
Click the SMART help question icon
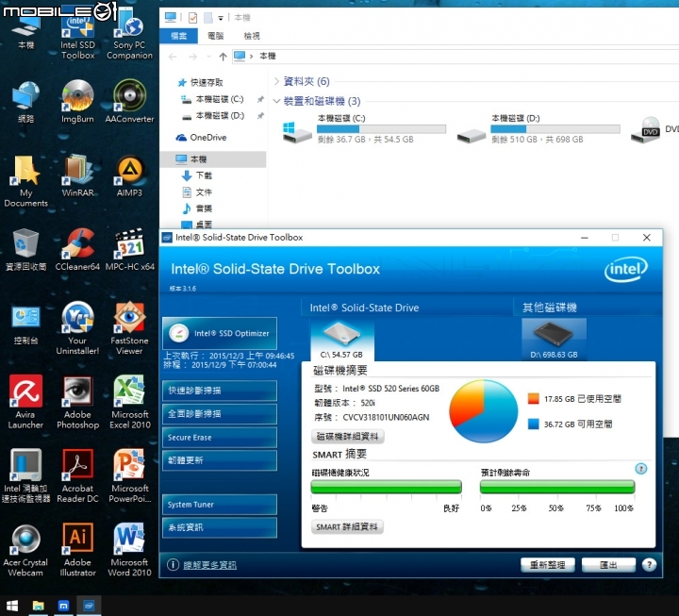coord(641,469)
